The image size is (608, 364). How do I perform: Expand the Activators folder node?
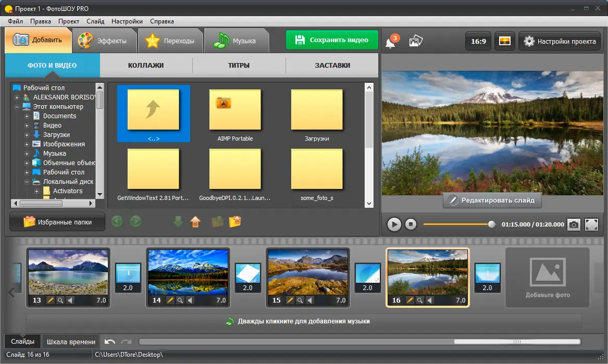(x=37, y=191)
